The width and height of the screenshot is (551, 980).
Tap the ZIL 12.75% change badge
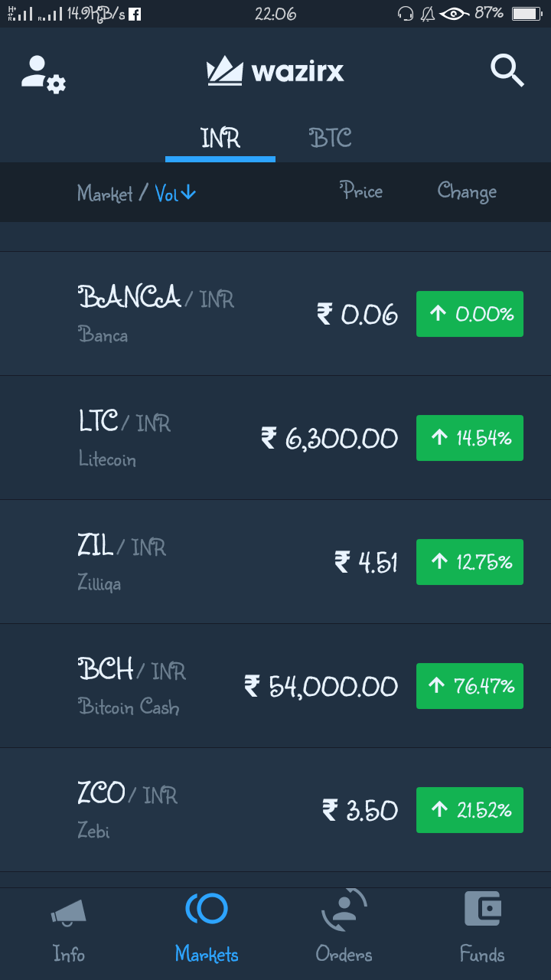click(470, 562)
